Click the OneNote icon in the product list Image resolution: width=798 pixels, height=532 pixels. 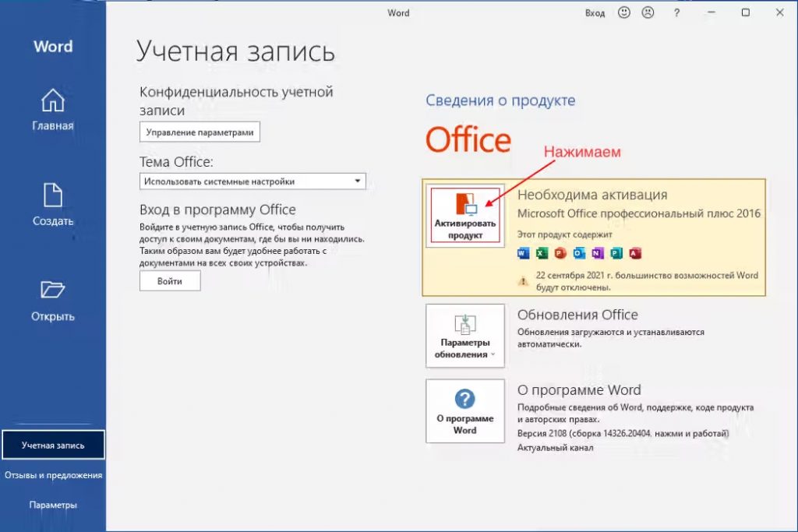tap(596, 253)
